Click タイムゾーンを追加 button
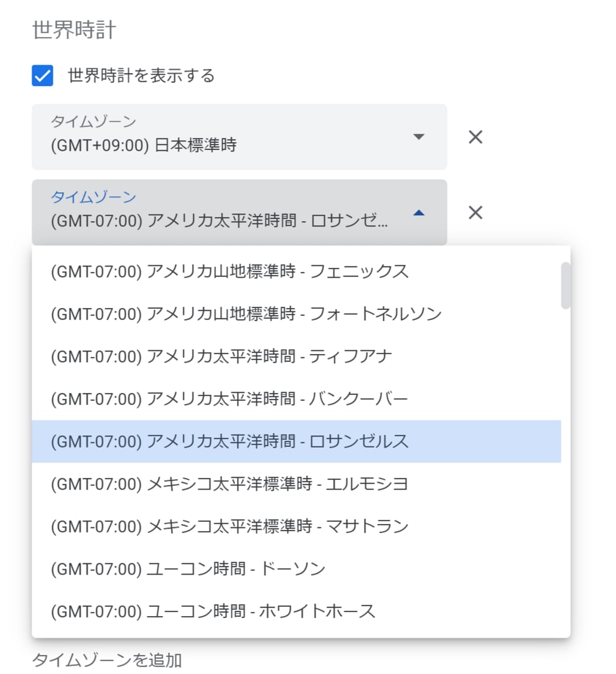 click(x=107, y=660)
